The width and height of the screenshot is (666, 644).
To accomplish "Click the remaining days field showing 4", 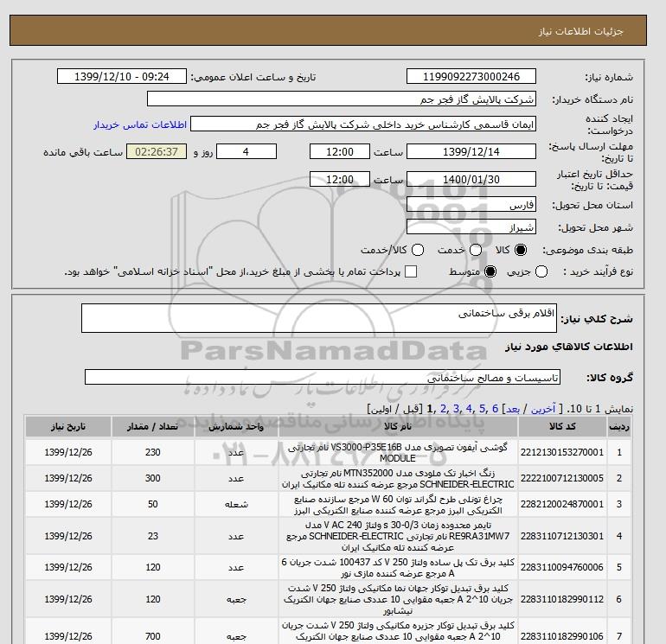I will 247,151.
